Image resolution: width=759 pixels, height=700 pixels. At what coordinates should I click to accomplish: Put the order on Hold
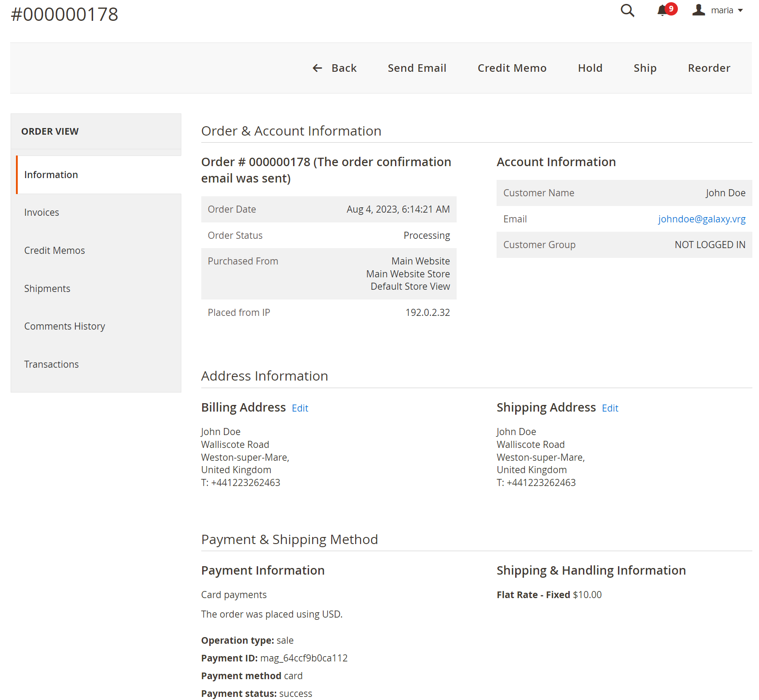click(590, 68)
